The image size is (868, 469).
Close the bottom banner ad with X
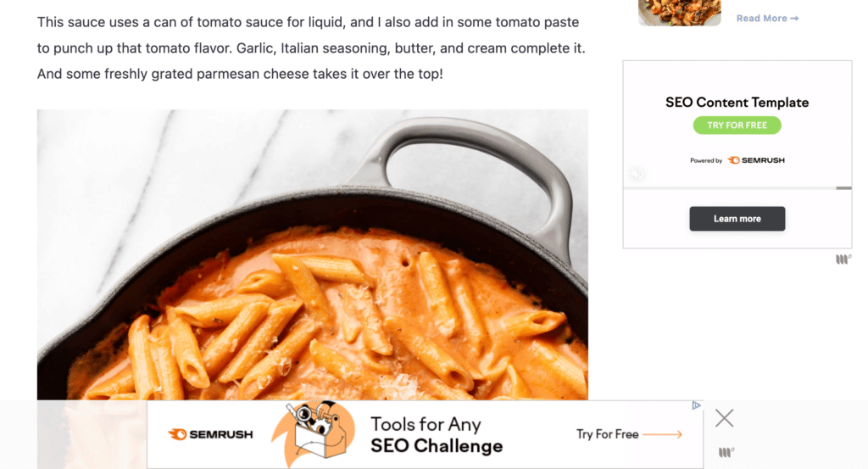pyautogui.click(x=724, y=418)
